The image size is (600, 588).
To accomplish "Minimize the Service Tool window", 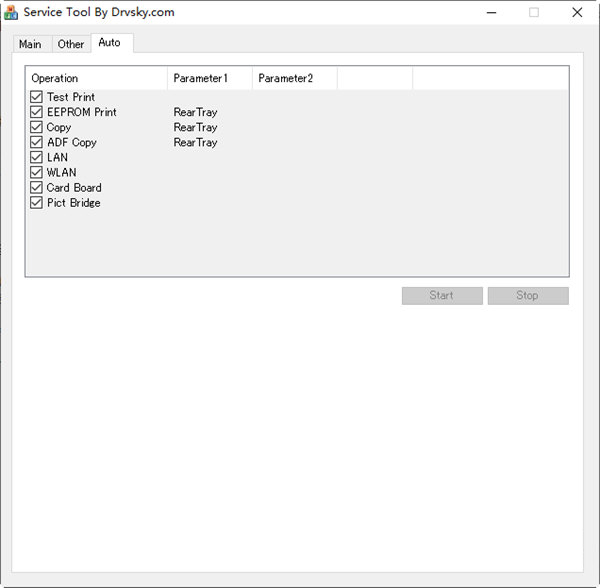I will (x=490, y=13).
